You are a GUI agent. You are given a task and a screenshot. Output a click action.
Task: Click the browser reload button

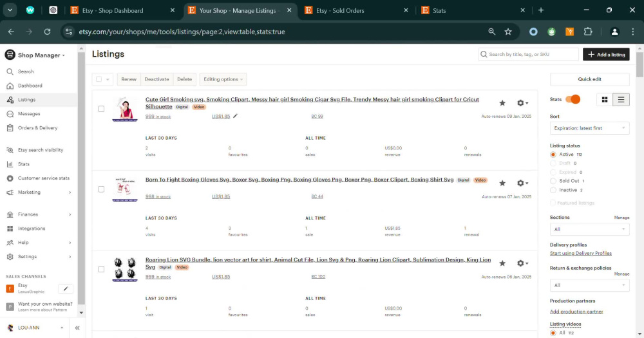coord(47,32)
